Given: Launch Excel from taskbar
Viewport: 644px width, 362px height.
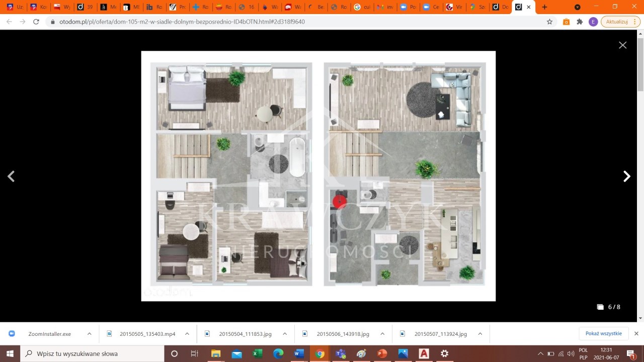Looking at the screenshot, I should (258, 353).
